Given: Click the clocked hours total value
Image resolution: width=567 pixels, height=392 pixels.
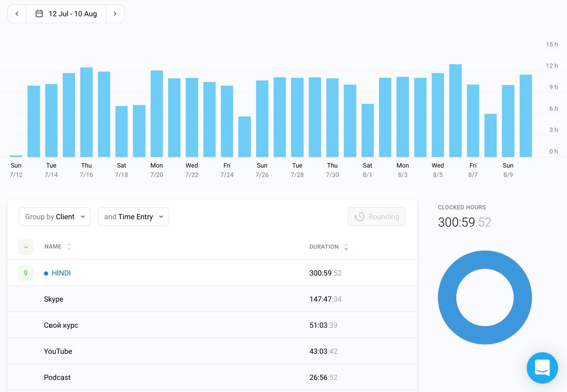Looking at the screenshot, I should [465, 222].
